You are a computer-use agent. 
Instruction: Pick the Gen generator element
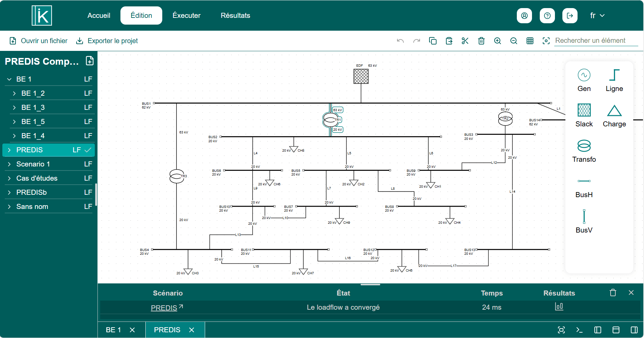[584, 80]
